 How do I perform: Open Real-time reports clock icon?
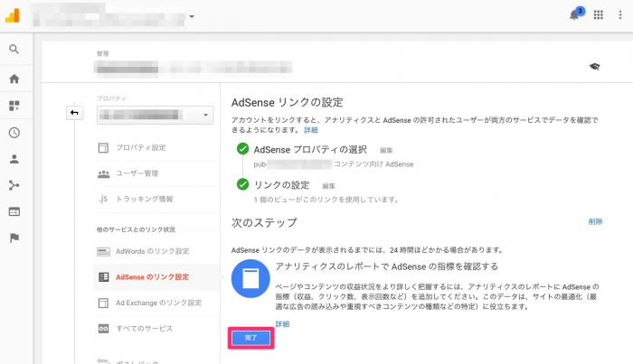(14, 133)
